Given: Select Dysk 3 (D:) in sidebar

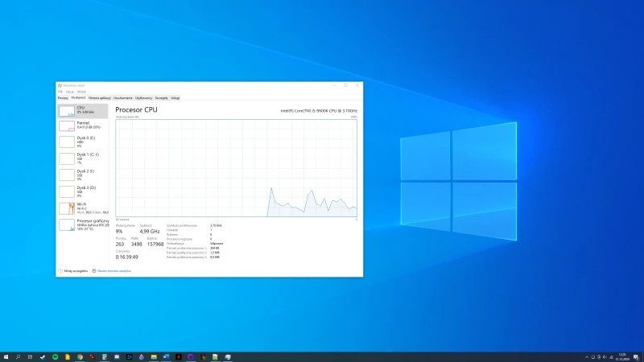Looking at the screenshot, I should coord(83,191).
